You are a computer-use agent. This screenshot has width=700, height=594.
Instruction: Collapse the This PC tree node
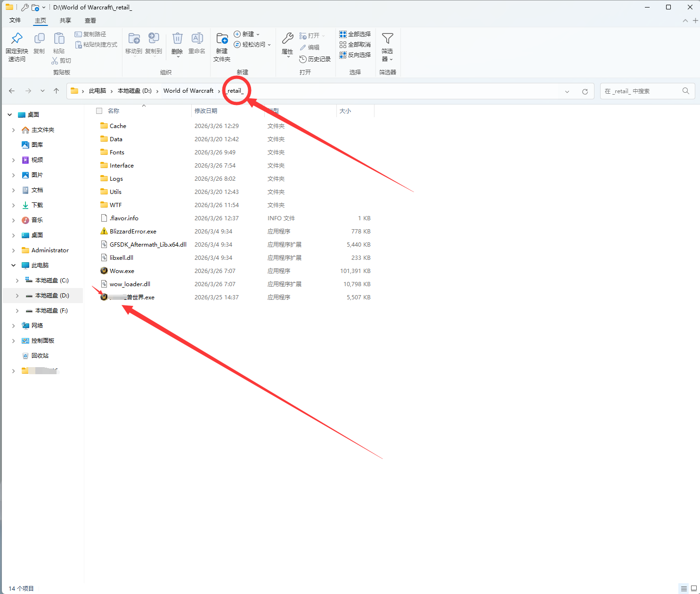pyautogui.click(x=13, y=265)
